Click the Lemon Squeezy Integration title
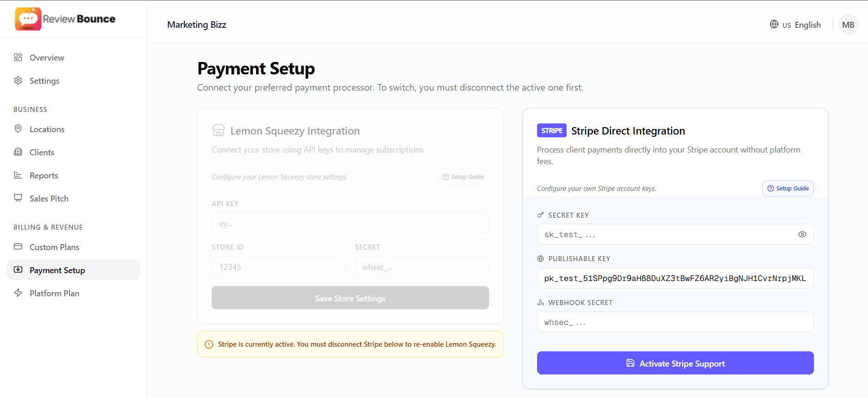The width and height of the screenshot is (868, 398). click(x=295, y=131)
